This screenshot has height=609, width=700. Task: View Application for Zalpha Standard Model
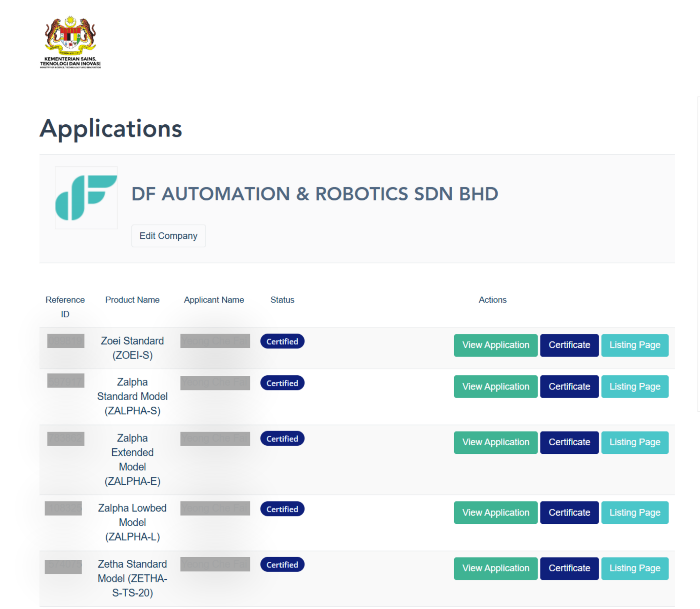(495, 386)
